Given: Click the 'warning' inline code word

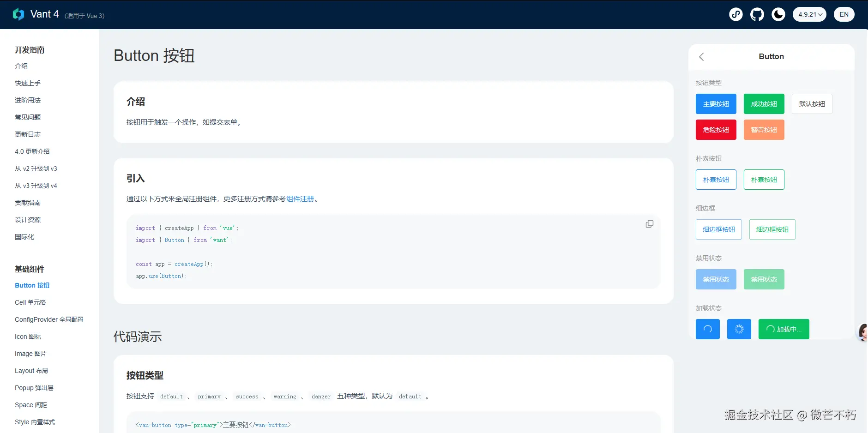Looking at the screenshot, I should tap(285, 397).
